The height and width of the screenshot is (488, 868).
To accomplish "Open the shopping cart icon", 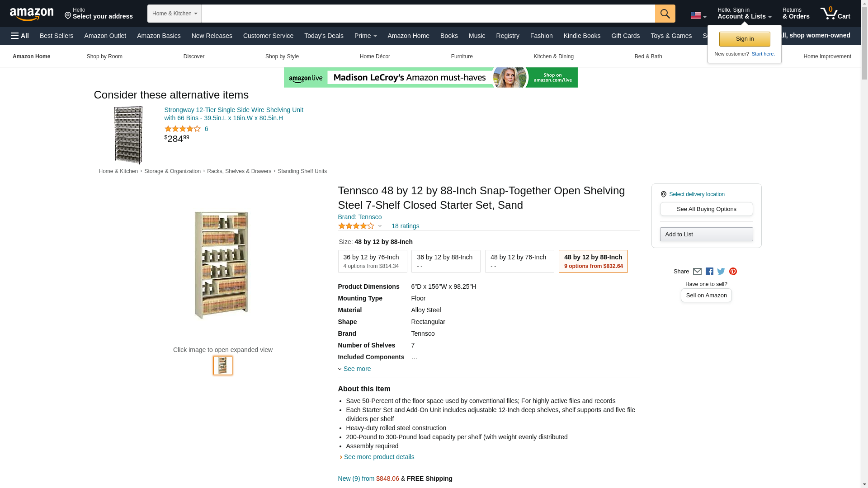I will click(835, 14).
